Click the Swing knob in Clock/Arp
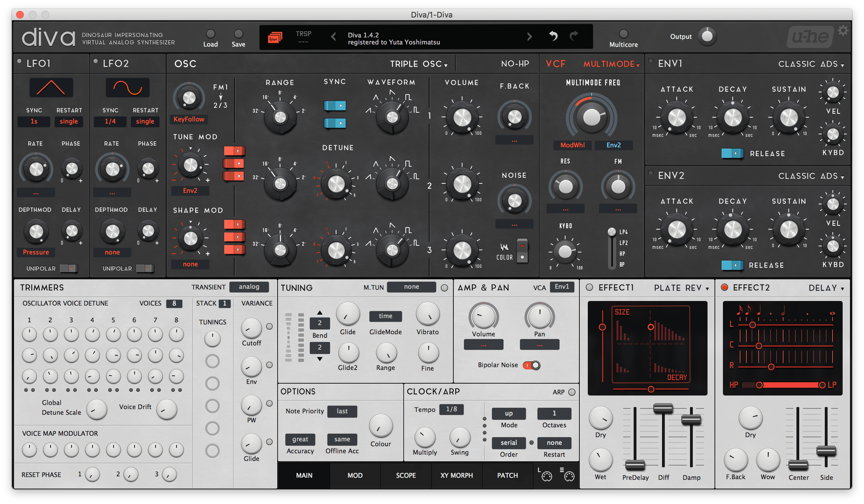The height and width of the screenshot is (504, 864). [x=460, y=437]
